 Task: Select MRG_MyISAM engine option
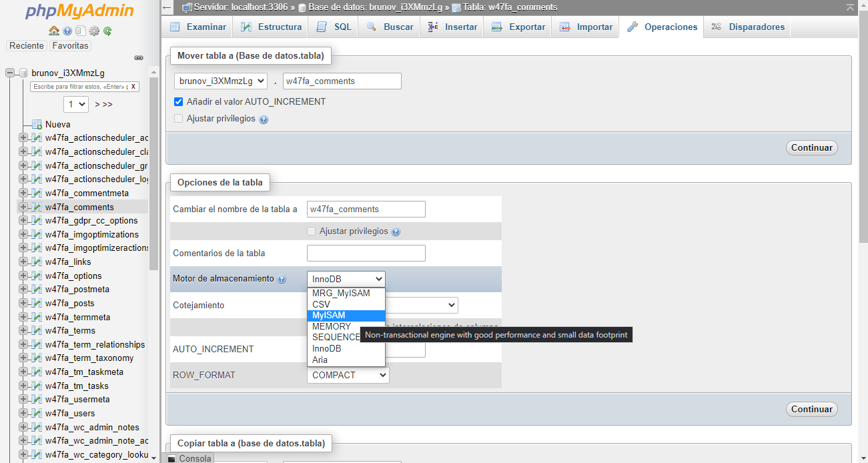[x=346, y=293]
